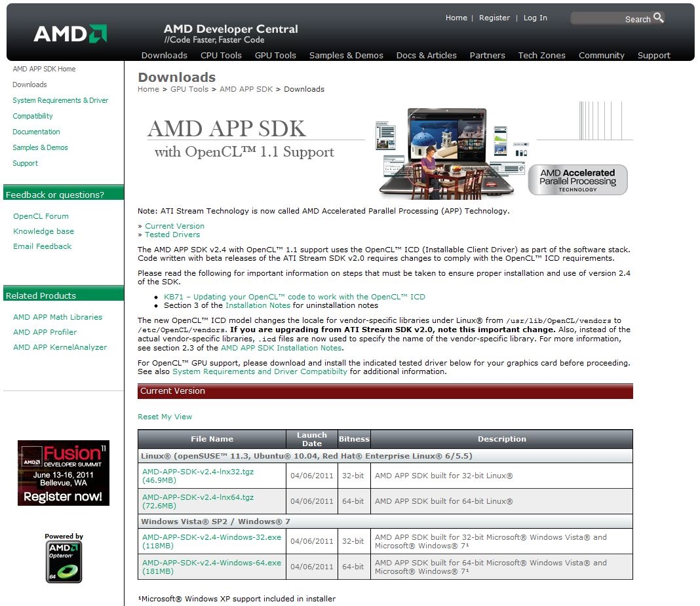
Task: Click the AMD Opteron powered-by badge
Action: point(64,562)
